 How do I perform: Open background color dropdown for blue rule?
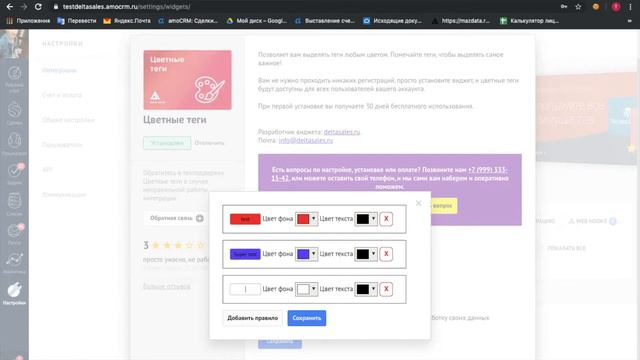click(x=313, y=254)
